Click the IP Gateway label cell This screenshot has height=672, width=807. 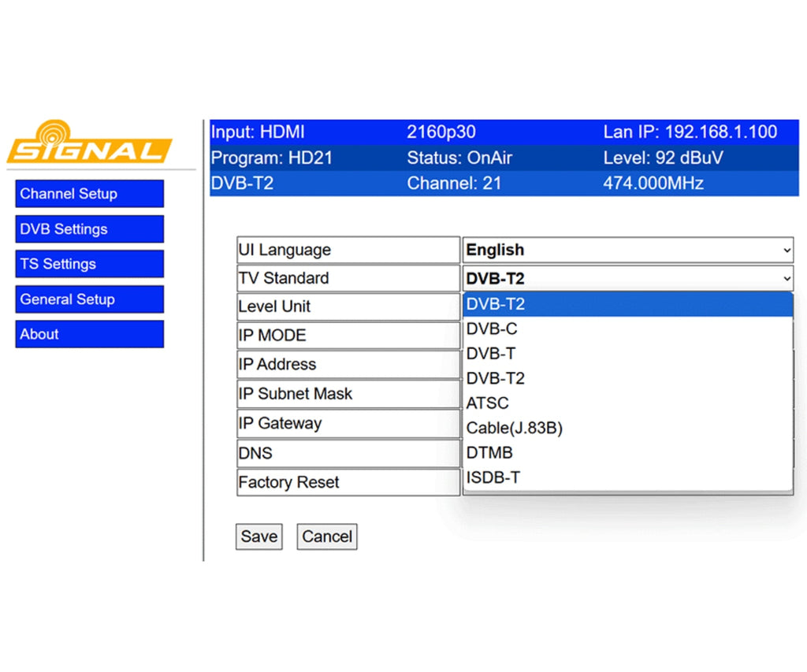tap(348, 424)
